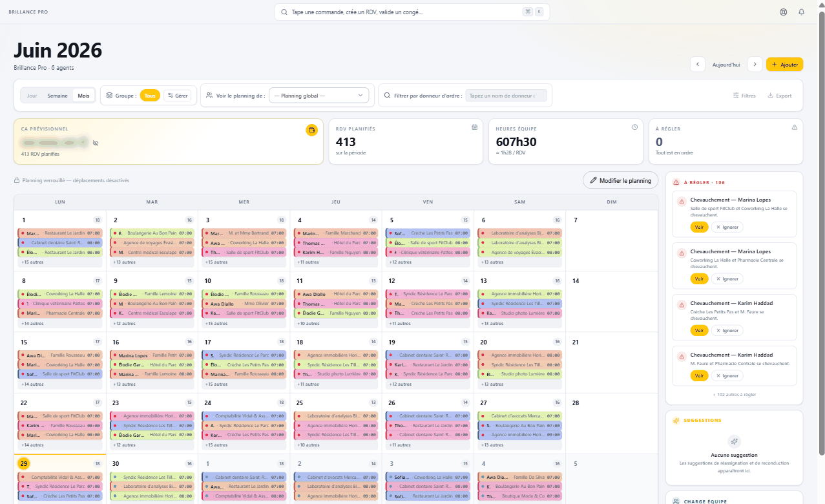The width and height of the screenshot is (825, 504).
Task: Click the RDV count badge 18 on June 1
Action: coord(98,220)
